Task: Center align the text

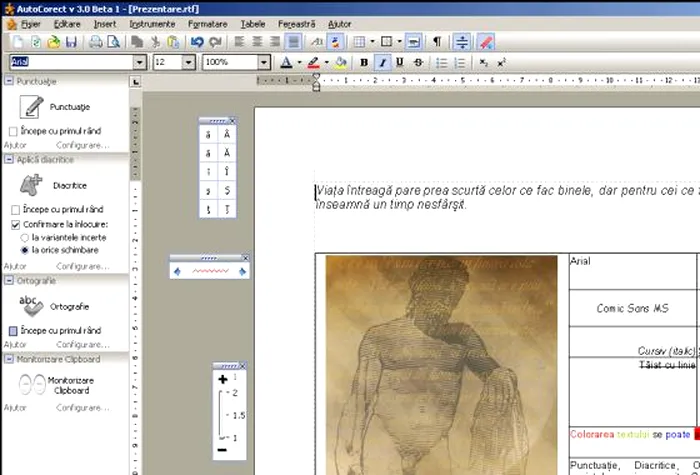Action: coord(257,42)
